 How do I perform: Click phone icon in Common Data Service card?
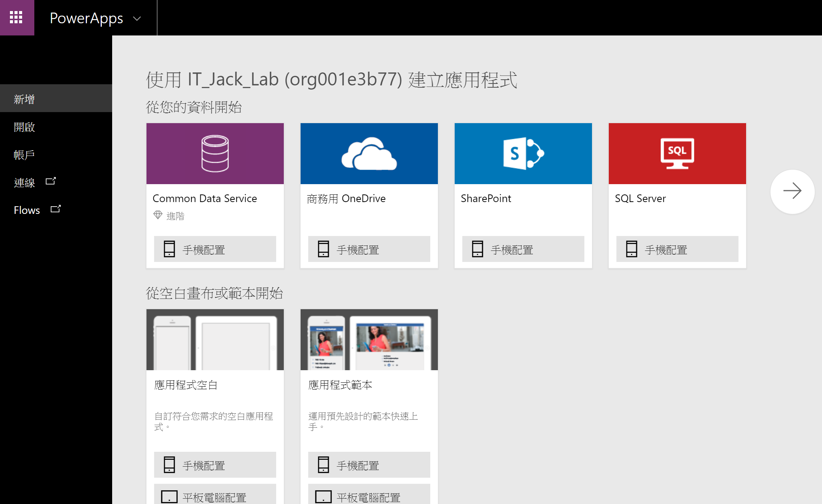[169, 249]
